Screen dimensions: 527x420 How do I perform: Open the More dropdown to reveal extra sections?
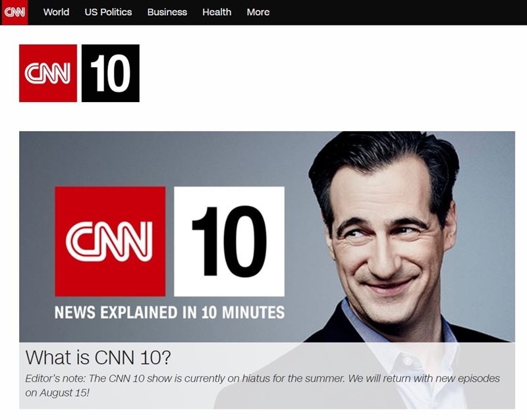[258, 12]
